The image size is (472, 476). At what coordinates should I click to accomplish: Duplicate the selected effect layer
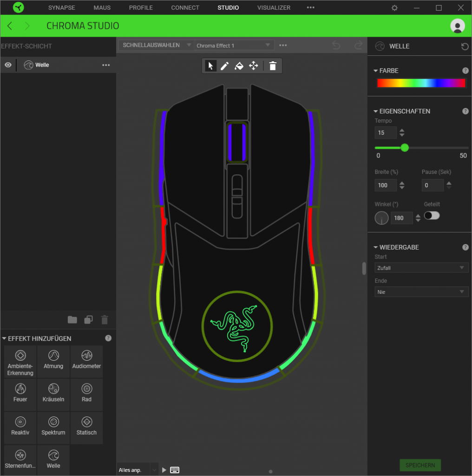coord(88,320)
